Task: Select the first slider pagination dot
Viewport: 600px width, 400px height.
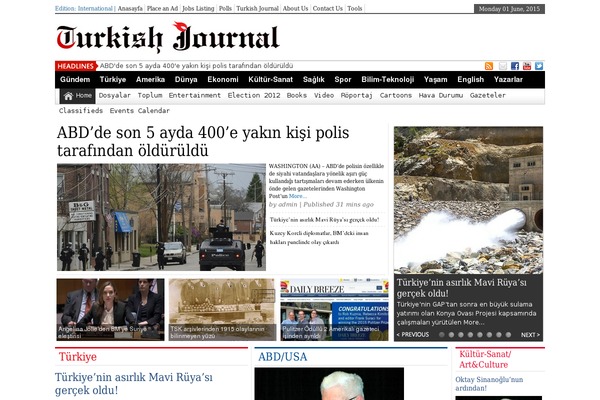Action: [x=442, y=335]
